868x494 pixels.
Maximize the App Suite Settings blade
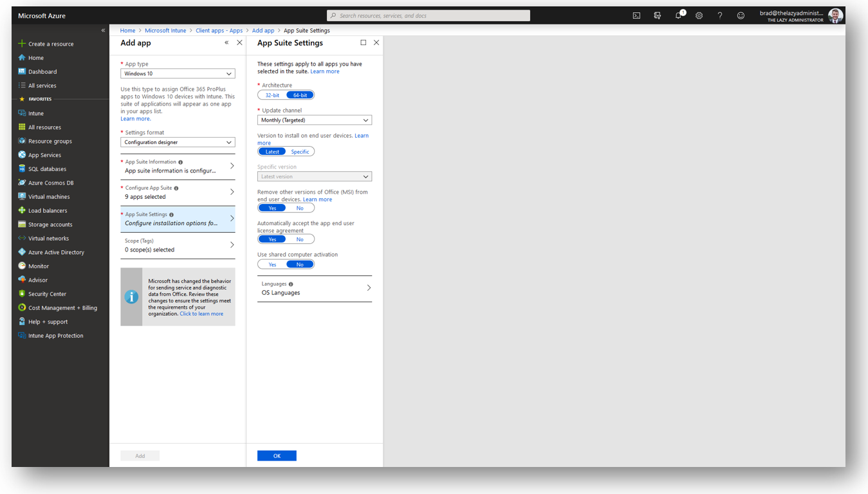(x=364, y=42)
